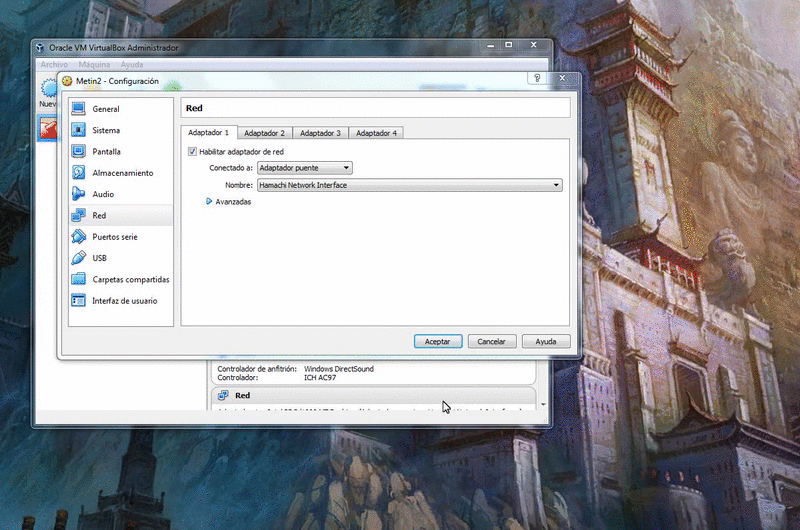Screen dimensions: 800x530
Task: Select USB category label
Action: [x=99, y=258]
